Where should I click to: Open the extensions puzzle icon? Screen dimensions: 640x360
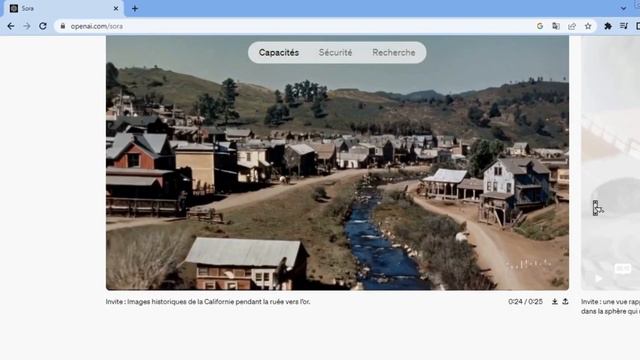pos(608,26)
